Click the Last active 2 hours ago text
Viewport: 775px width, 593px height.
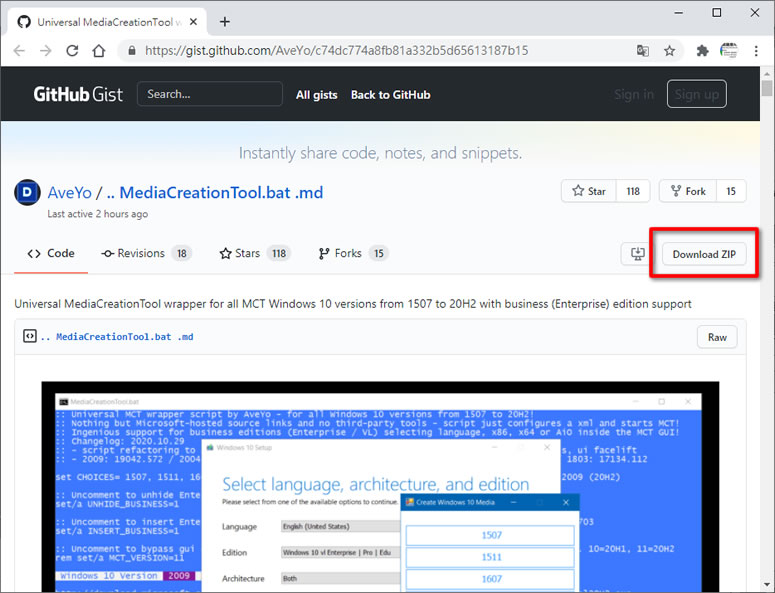click(x=97, y=214)
